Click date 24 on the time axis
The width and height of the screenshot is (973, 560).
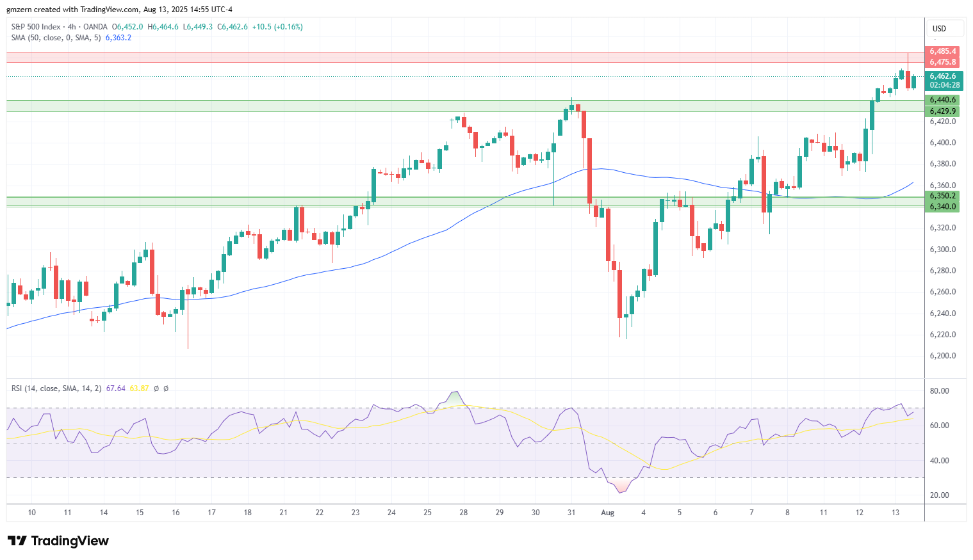coord(391,513)
